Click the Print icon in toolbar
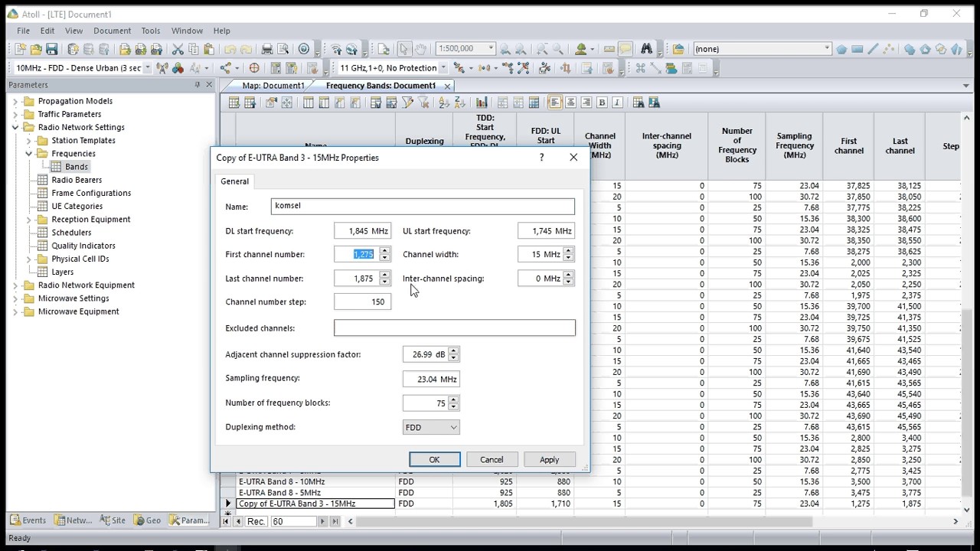This screenshot has width=980, height=551. [267, 49]
